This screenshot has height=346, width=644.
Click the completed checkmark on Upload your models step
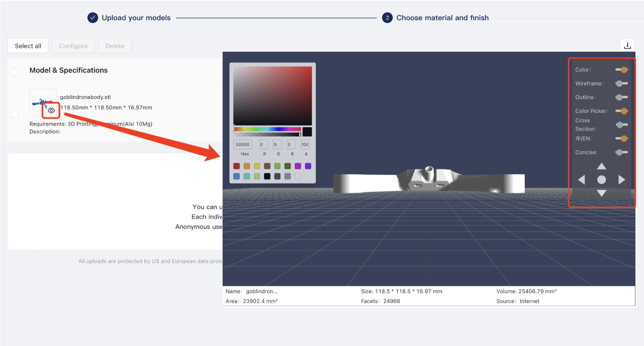pos(92,17)
